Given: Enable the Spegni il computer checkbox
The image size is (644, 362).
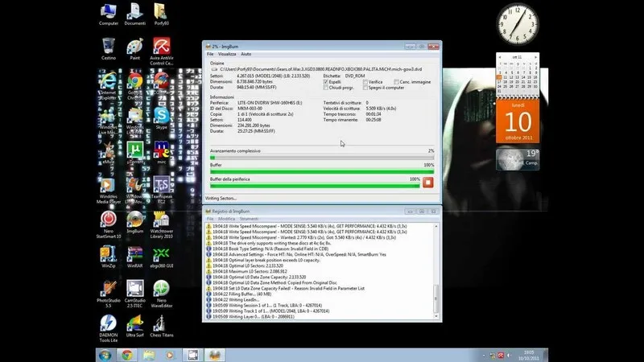Looking at the screenshot, I should tap(363, 88).
